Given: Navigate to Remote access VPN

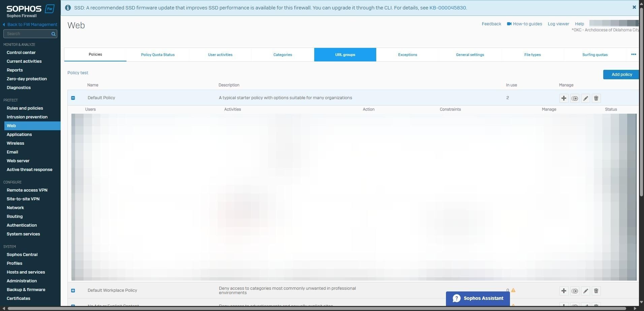Looking at the screenshot, I should click(x=27, y=190).
